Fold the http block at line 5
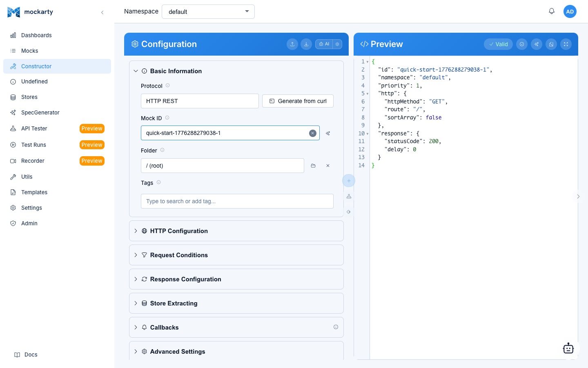This screenshot has width=588, height=368. [x=367, y=94]
